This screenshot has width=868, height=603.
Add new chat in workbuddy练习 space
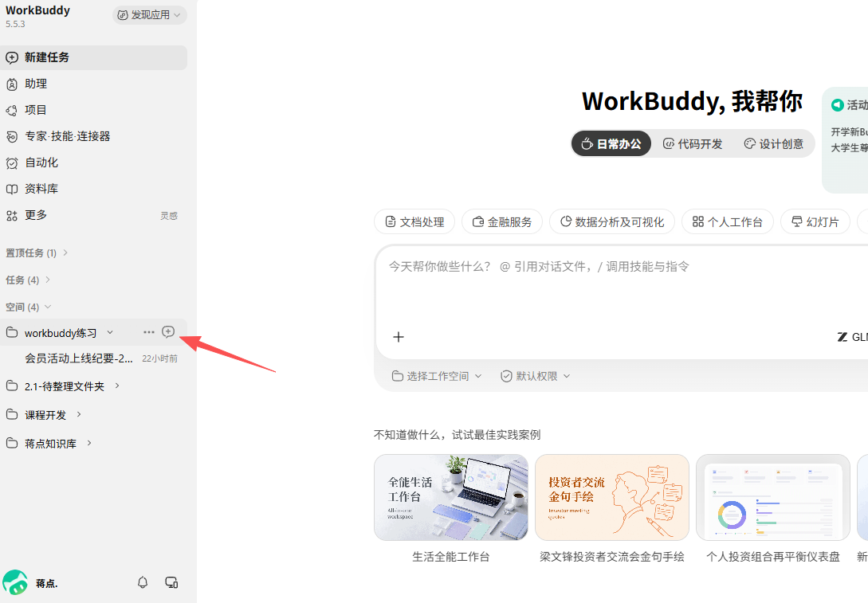(x=168, y=331)
